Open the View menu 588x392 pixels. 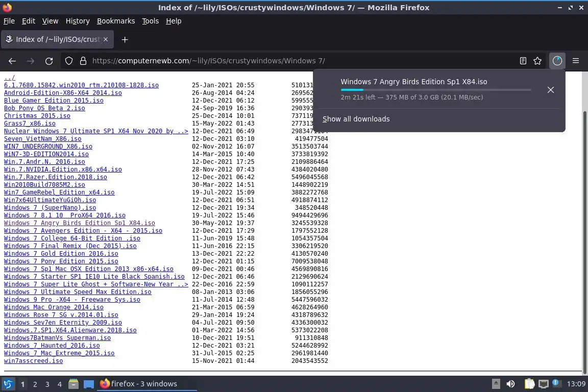[50, 21]
